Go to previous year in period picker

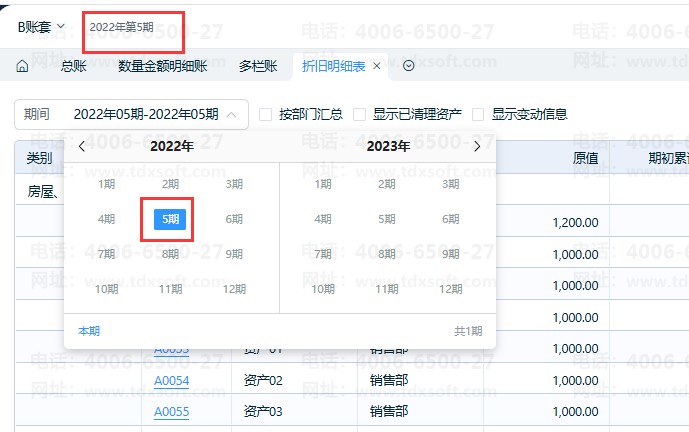(x=82, y=146)
